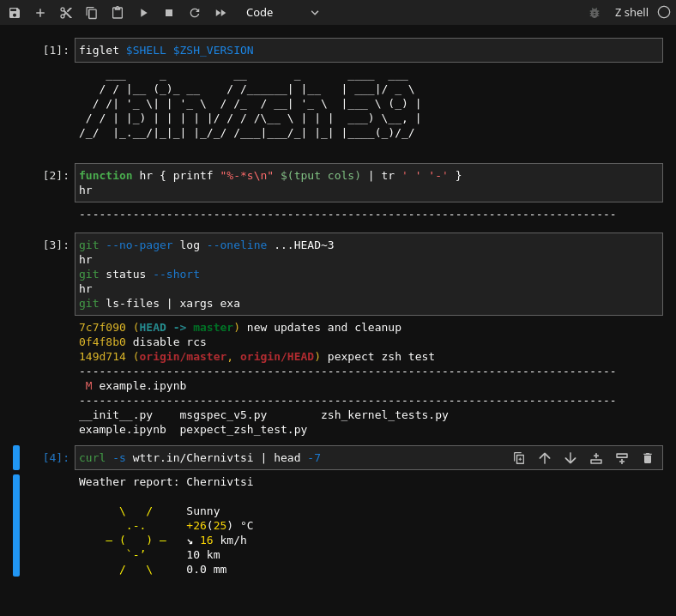Restart the kernel with circular arrow icon
Viewport: 676px width, 616px height.
tap(195, 13)
